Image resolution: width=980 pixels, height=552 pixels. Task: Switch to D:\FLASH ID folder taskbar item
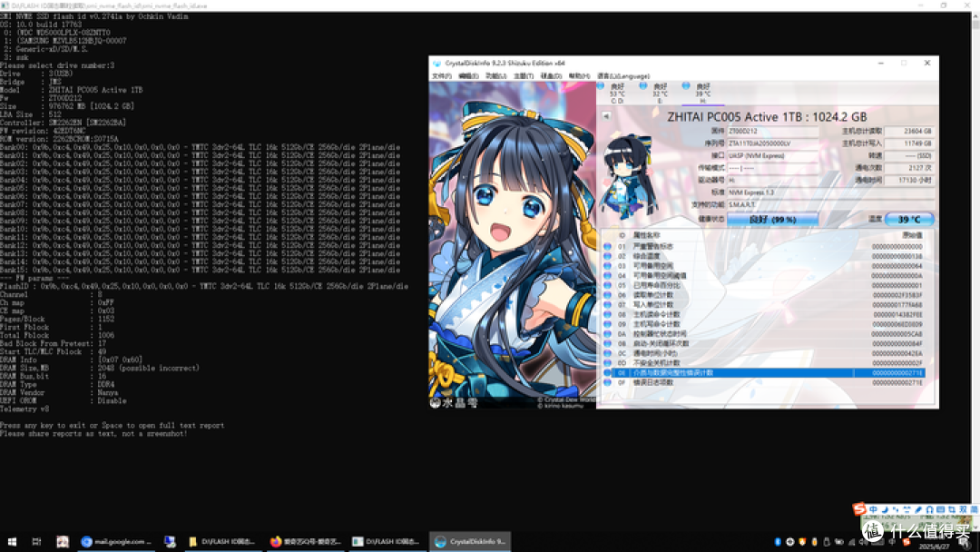point(222,541)
